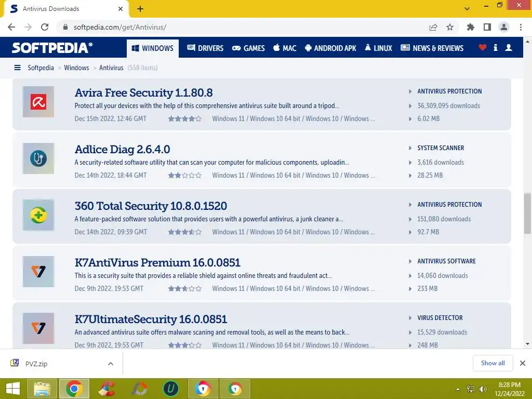The height and width of the screenshot is (399, 532).
Task: Open 360 Total Security 10.8.0.1520 title link
Action: [151, 206]
